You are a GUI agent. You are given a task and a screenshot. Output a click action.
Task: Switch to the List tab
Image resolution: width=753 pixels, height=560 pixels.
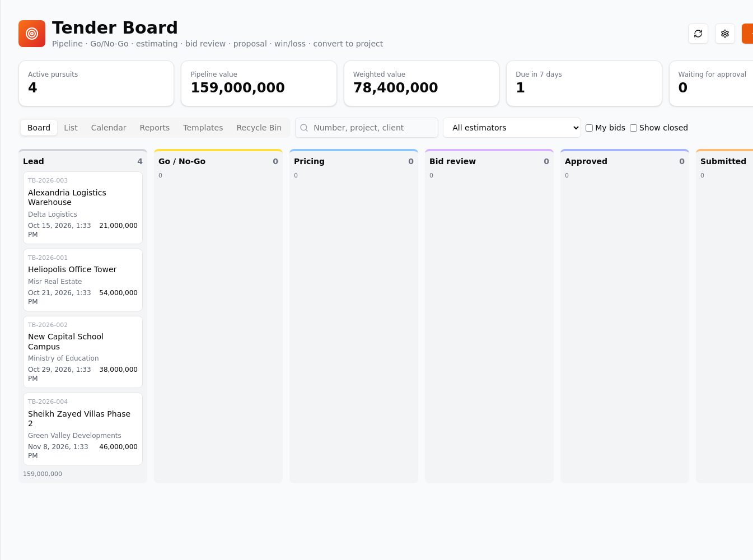coord(71,128)
